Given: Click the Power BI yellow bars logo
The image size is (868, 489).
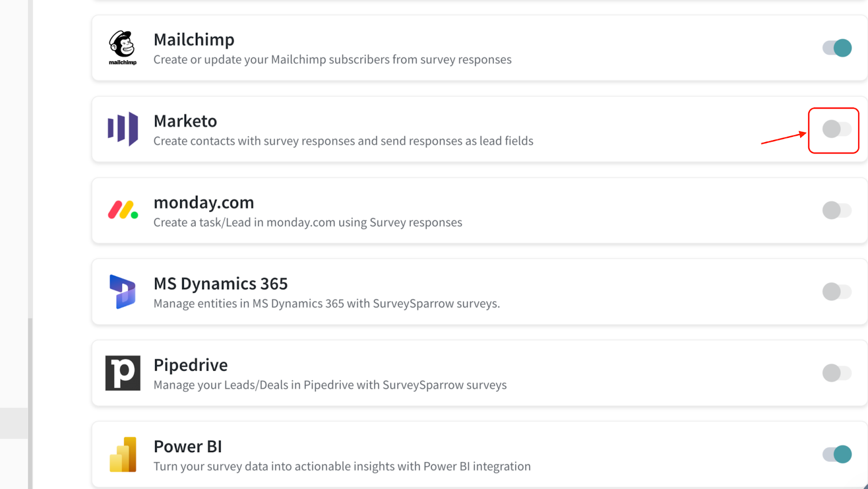Looking at the screenshot, I should pyautogui.click(x=123, y=454).
